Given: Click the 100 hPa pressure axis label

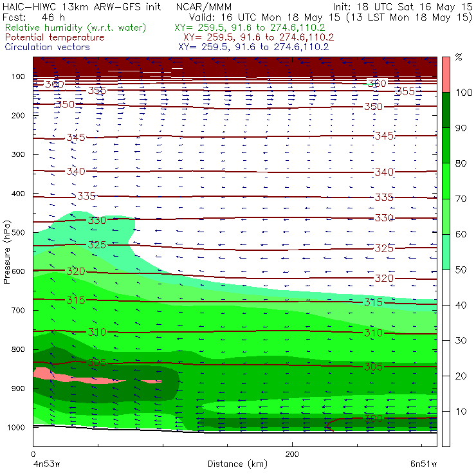Looking at the screenshot, I should tap(18, 77).
